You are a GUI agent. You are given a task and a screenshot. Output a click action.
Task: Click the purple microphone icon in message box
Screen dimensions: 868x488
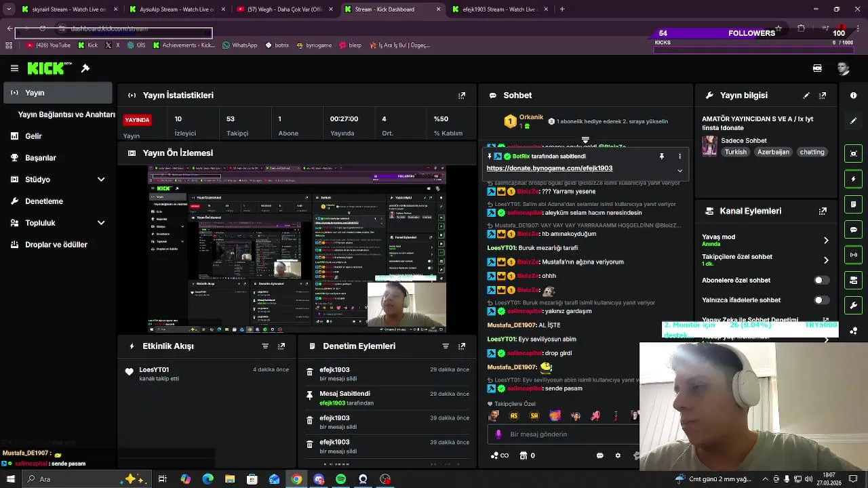498,434
